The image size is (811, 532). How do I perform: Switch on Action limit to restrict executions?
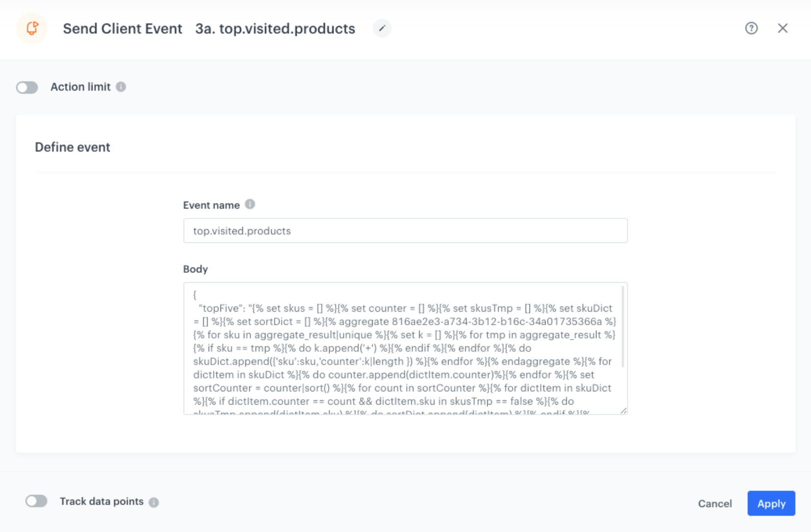click(x=27, y=87)
